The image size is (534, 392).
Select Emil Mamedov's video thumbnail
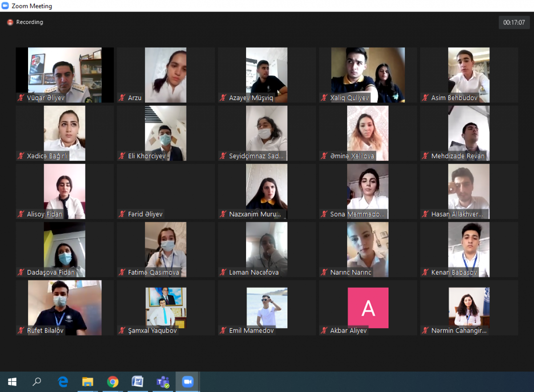pos(267,308)
